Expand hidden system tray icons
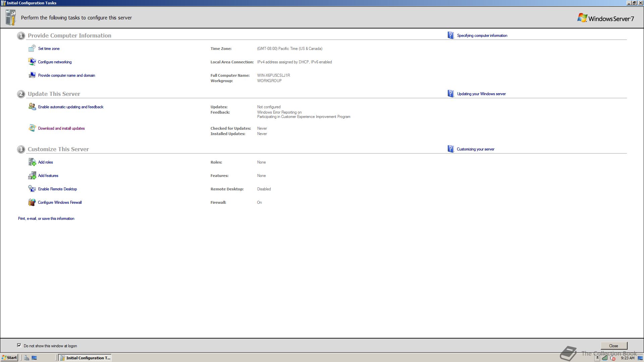 [597, 358]
